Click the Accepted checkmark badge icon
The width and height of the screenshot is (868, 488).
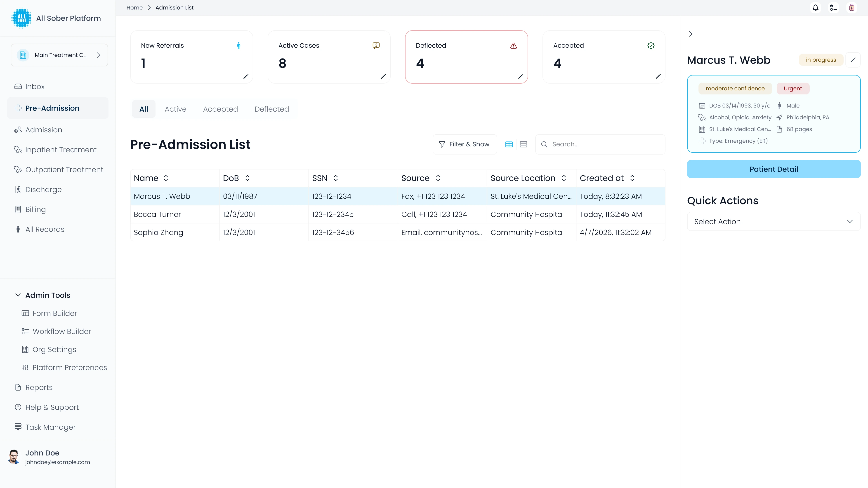point(651,45)
